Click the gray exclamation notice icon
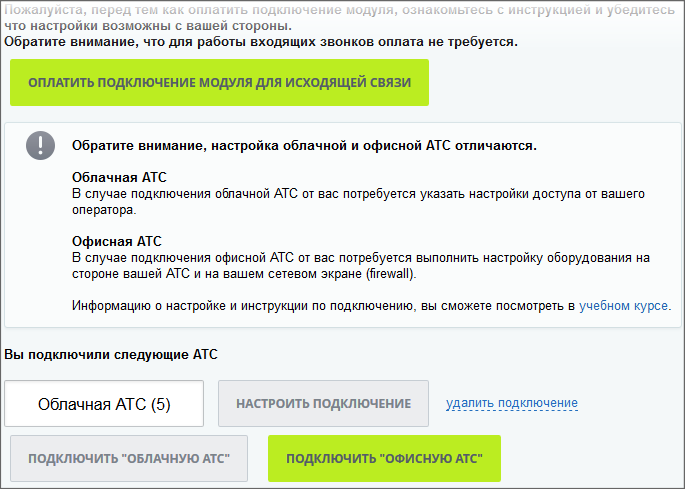 point(41,146)
